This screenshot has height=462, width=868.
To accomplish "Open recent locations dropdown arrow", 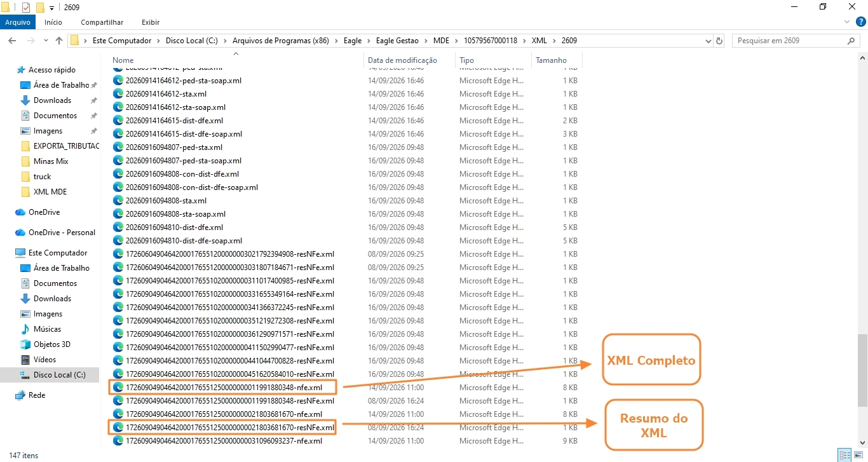I will pyautogui.click(x=45, y=41).
